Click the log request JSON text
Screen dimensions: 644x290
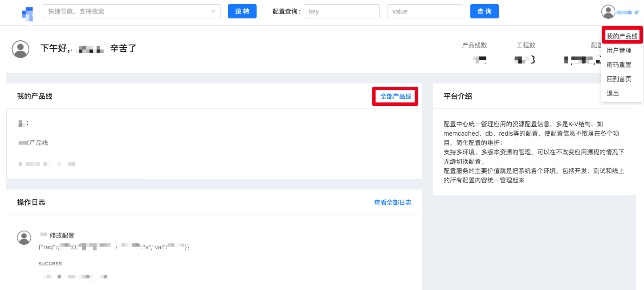pyautogui.click(x=114, y=247)
